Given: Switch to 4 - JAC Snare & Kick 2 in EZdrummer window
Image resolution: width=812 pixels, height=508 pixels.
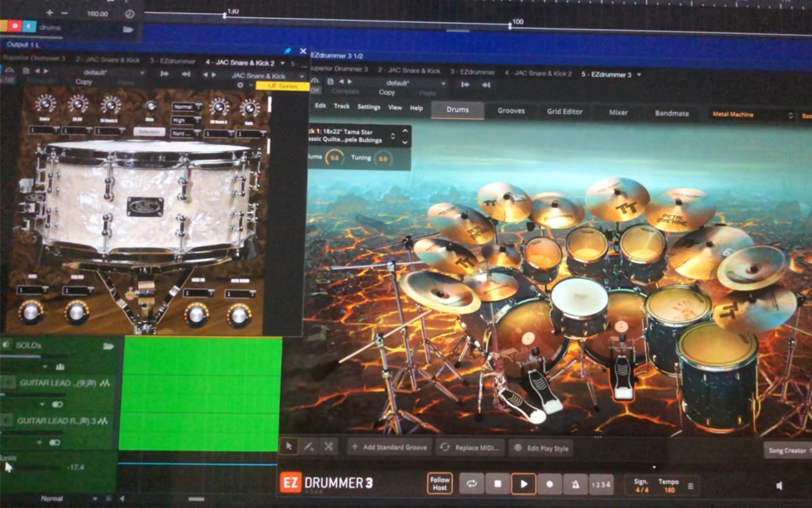Looking at the screenshot, I should click(x=538, y=73).
